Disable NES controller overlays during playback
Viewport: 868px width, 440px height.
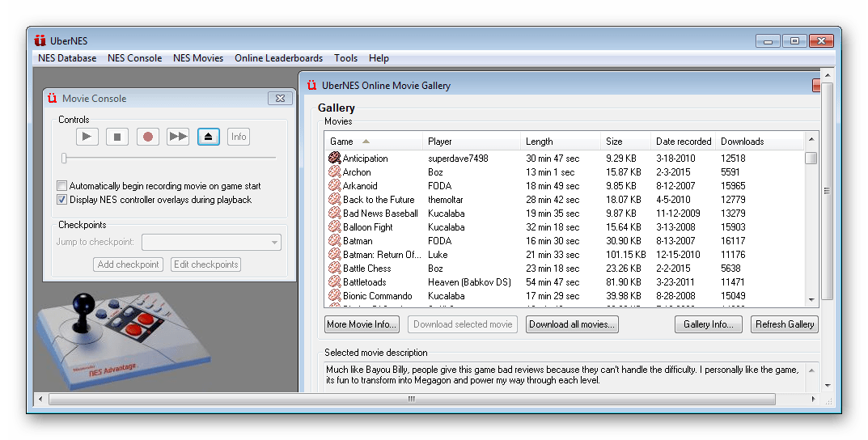coord(62,200)
